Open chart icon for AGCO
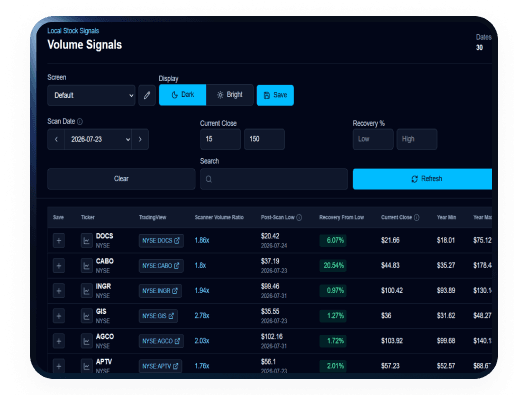The image size is (514, 395). [x=87, y=341]
